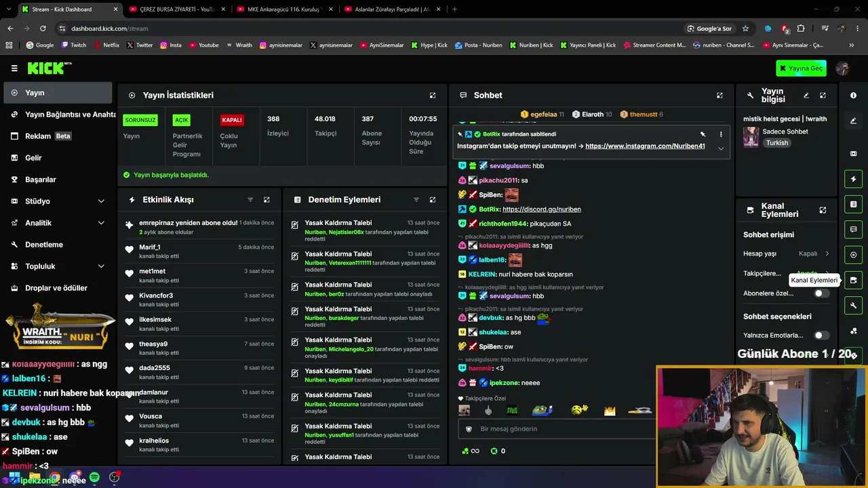868x488 pixels.
Task: Open Denetleme in the sidebar
Action: pyautogui.click(x=58, y=245)
